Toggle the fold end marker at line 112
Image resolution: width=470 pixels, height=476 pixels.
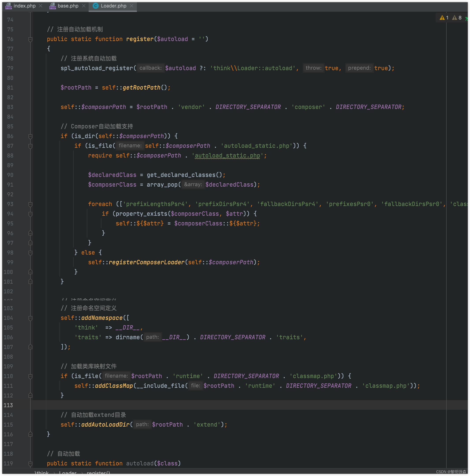[30, 396]
